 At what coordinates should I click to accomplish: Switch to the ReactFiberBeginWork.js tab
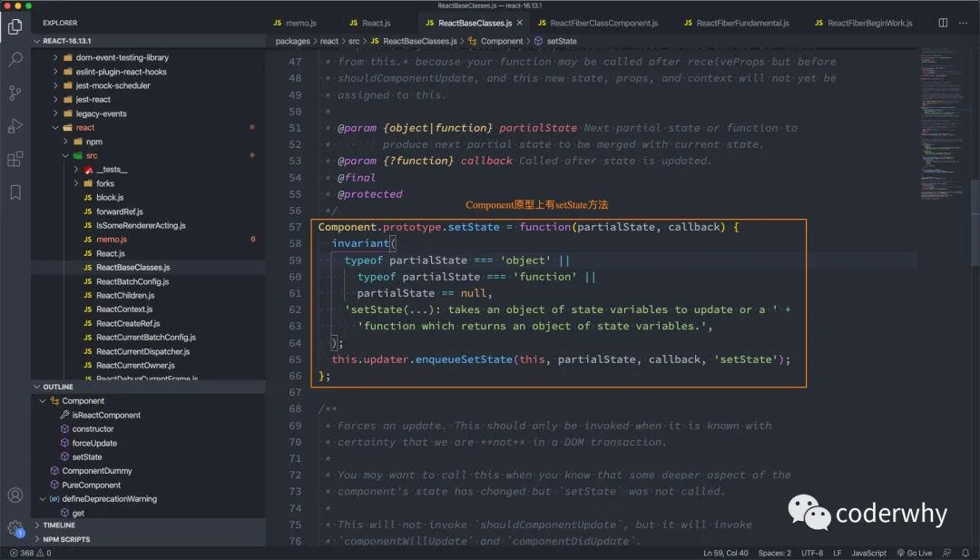coord(864,23)
